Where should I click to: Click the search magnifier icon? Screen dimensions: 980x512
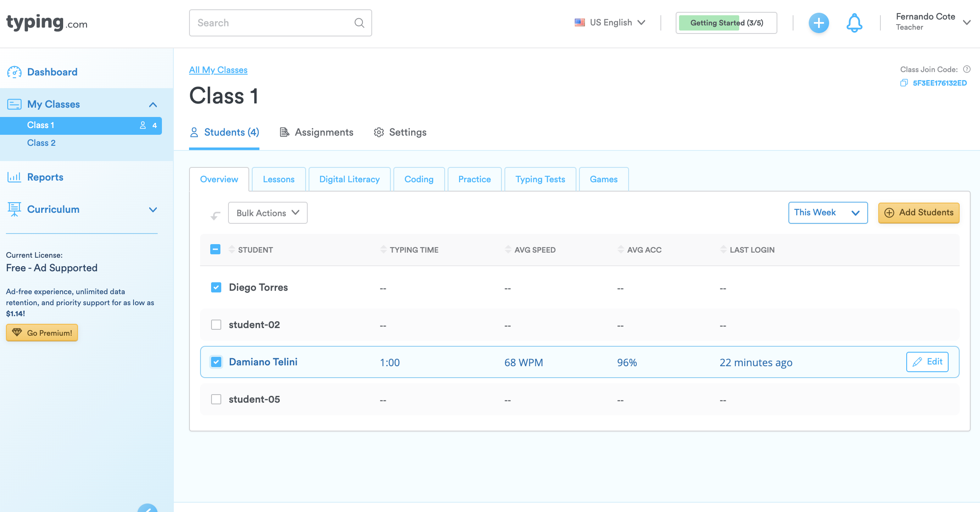coord(359,23)
